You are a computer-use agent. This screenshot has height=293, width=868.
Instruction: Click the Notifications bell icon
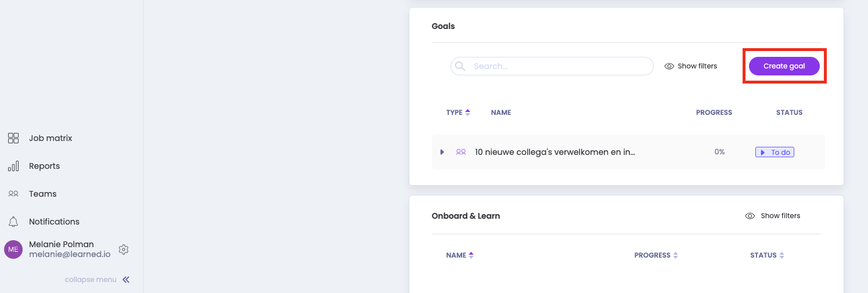(13, 222)
